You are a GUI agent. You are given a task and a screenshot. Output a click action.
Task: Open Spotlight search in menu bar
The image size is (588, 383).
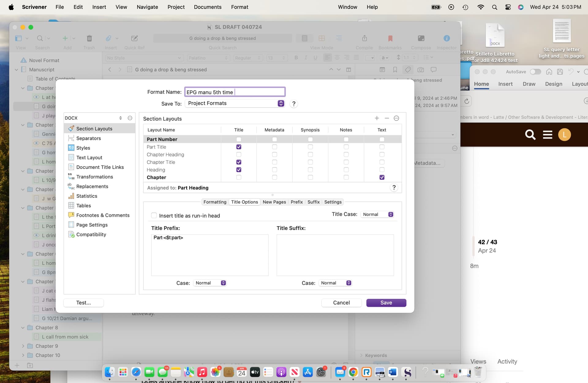(494, 7)
